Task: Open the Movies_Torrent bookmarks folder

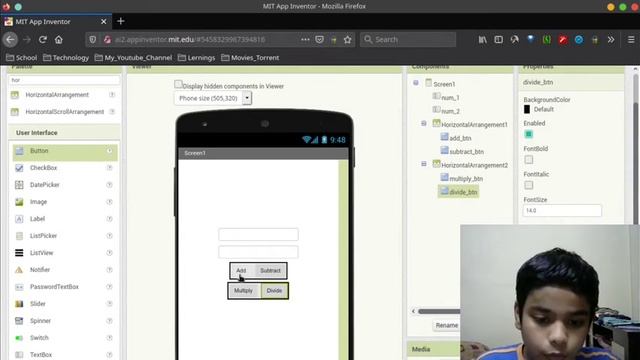Action: pyautogui.click(x=250, y=58)
